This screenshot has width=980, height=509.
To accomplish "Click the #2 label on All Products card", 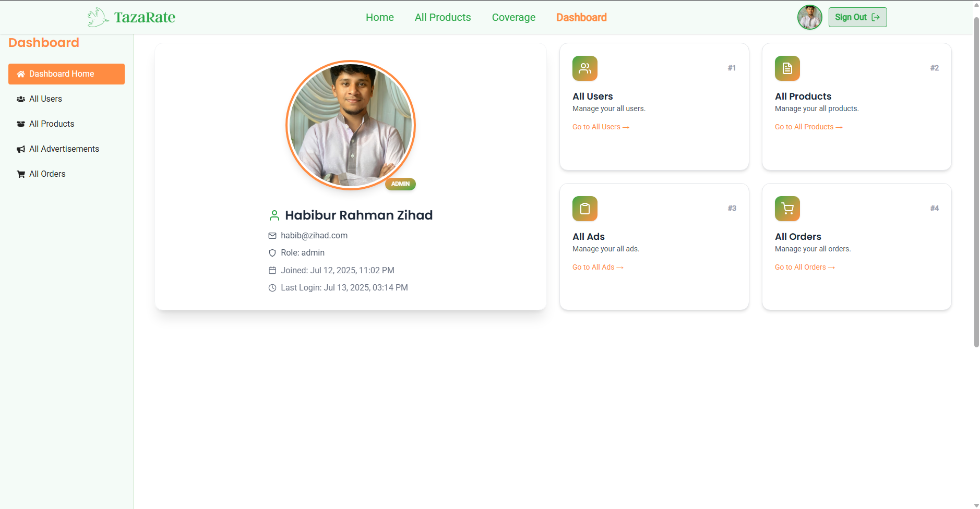I will [x=934, y=68].
